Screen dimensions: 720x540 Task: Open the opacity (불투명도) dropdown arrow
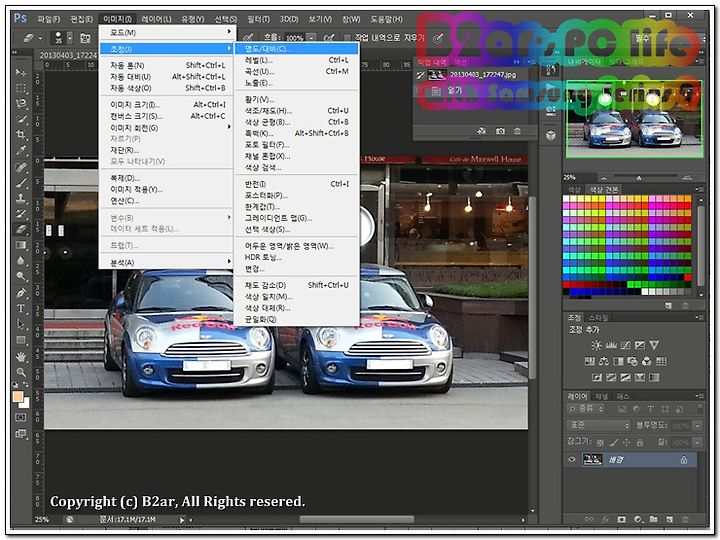point(697,426)
